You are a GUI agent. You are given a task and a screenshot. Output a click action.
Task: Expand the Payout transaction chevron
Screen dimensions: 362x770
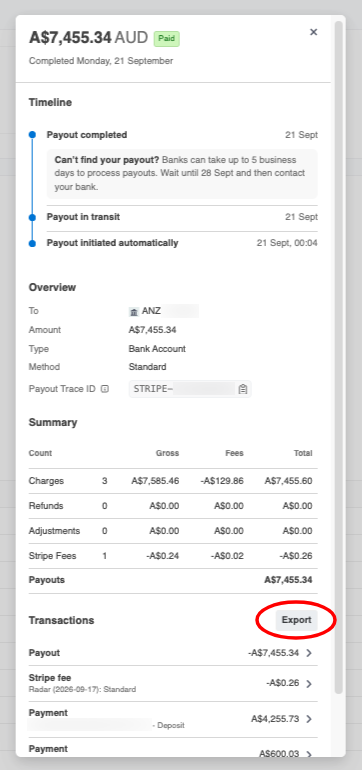(x=309, y=653)
